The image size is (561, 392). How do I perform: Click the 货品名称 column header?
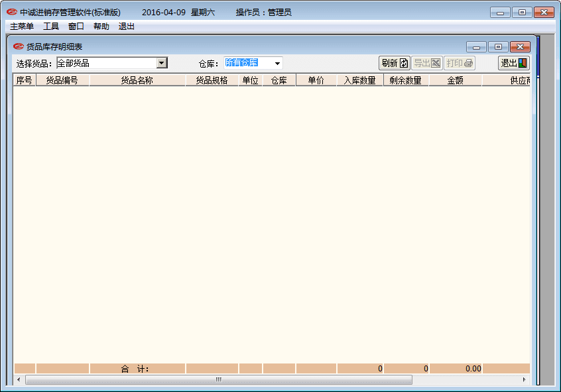coord(137,80)
